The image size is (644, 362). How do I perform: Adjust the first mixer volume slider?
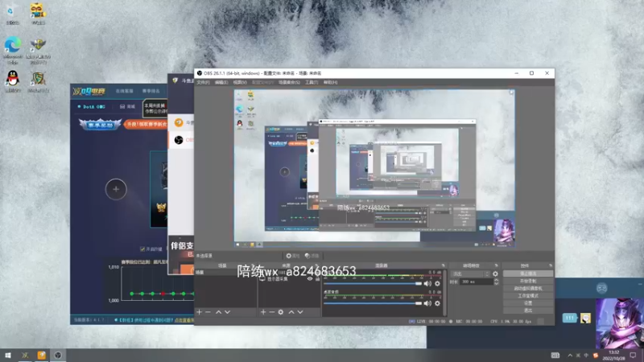(x=373, y=284)
